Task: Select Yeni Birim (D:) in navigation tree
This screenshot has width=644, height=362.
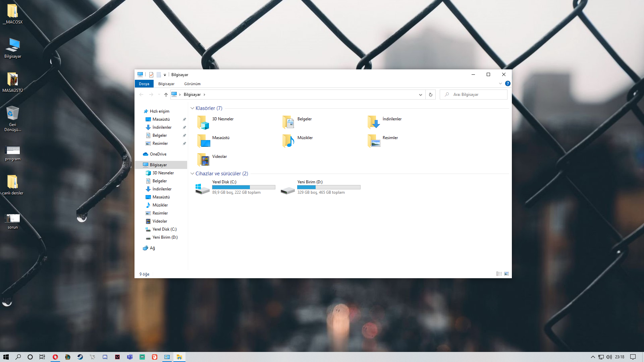Action: tap(165, 237)
